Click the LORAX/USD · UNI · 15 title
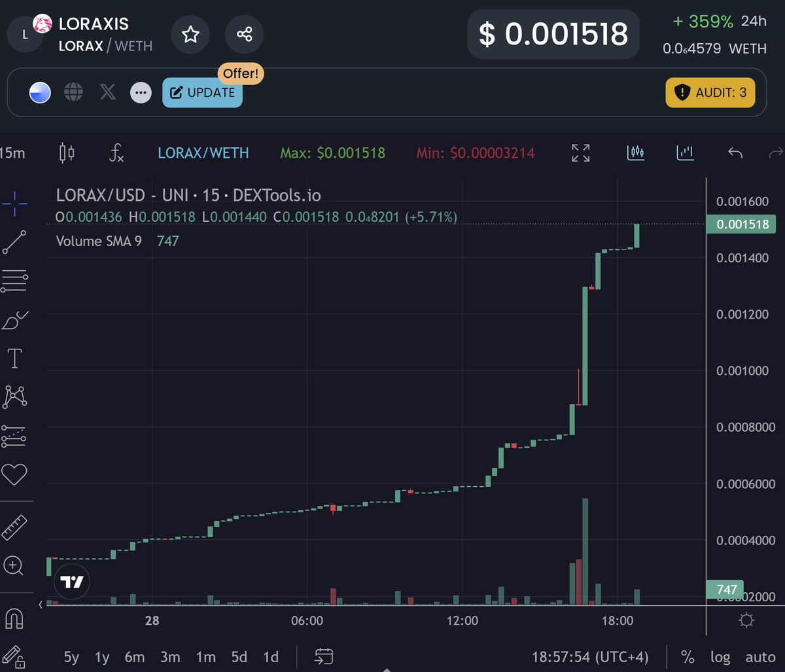Screen dimensions: 785x672 (188, 195)
